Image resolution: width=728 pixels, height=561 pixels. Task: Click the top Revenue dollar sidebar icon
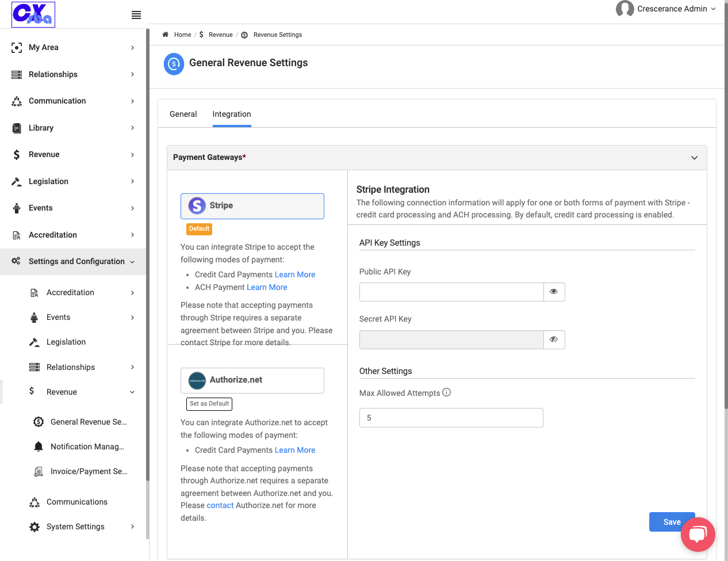pyautogui.click(x=17, y=155)
